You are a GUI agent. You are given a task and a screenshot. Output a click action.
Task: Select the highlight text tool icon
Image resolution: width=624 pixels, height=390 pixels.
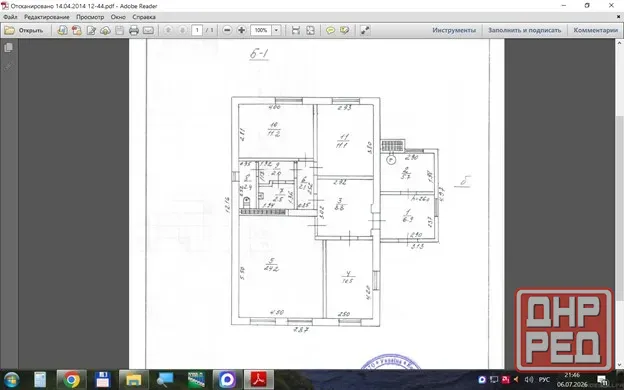345,30
